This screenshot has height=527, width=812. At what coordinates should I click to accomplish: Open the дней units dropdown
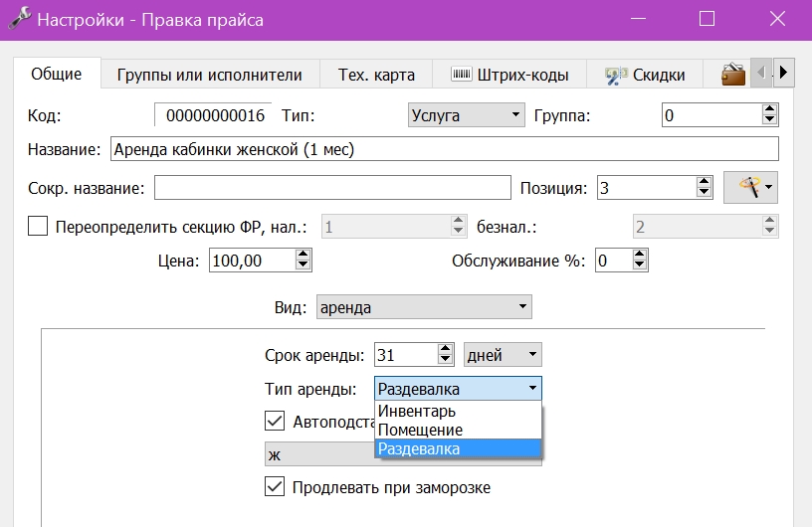[503, 355]
